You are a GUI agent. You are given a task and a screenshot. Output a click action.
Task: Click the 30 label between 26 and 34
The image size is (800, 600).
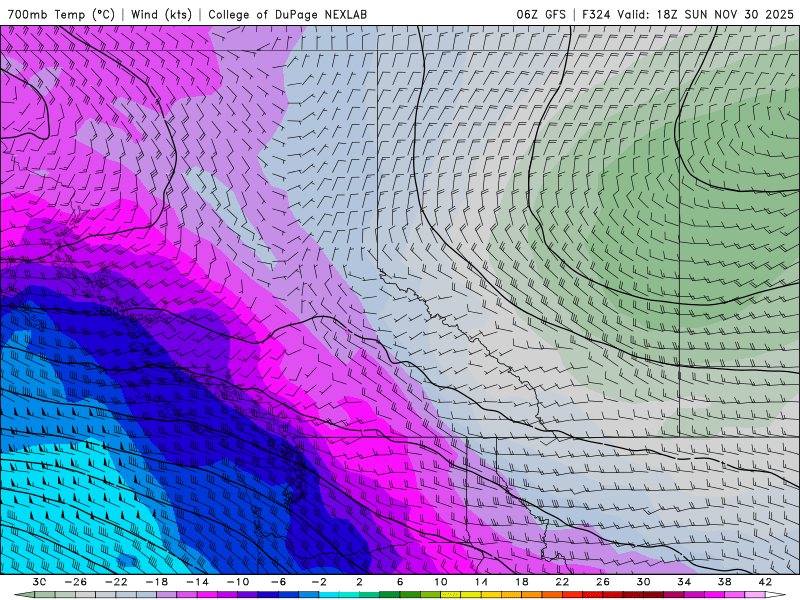pyautogui.click(x=643, y=582)
